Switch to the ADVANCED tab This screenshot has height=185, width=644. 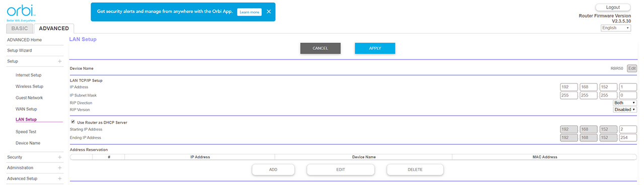54,29
